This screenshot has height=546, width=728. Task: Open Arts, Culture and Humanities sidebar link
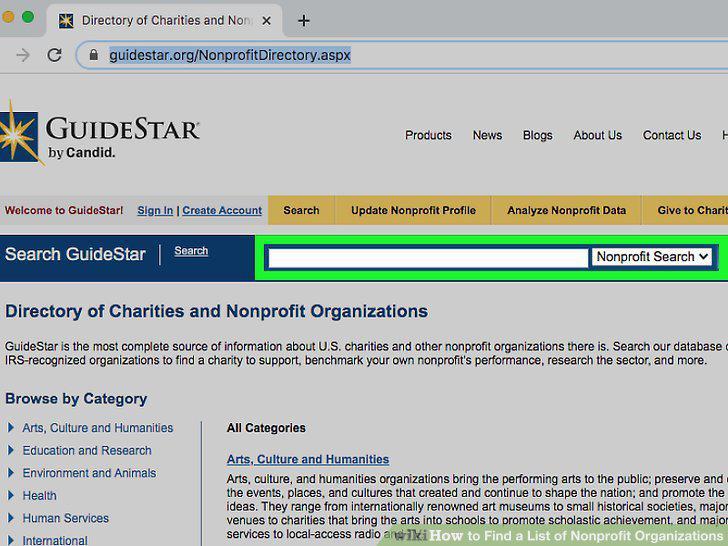[x=98, y=428]
